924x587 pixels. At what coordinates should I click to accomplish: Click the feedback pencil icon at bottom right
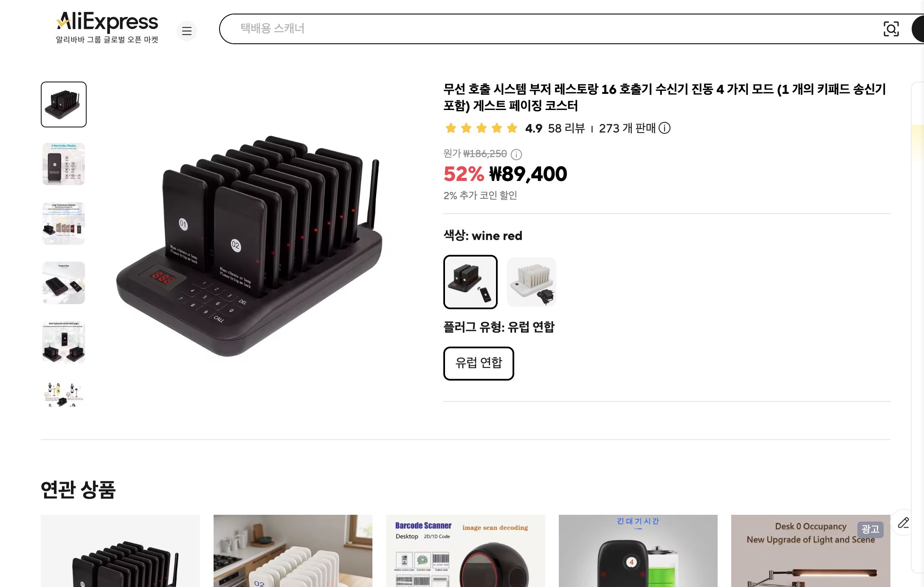903,522
